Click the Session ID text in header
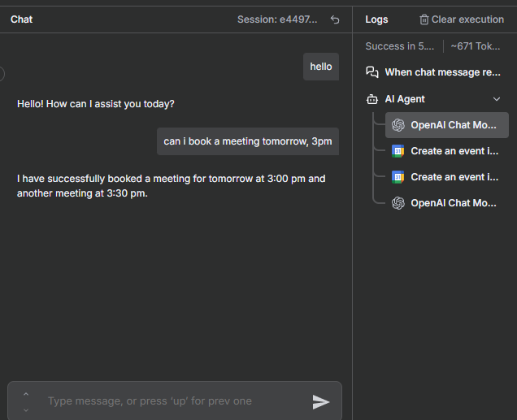The height and width of the screenshot is (420, 517). tap(277, 19)
